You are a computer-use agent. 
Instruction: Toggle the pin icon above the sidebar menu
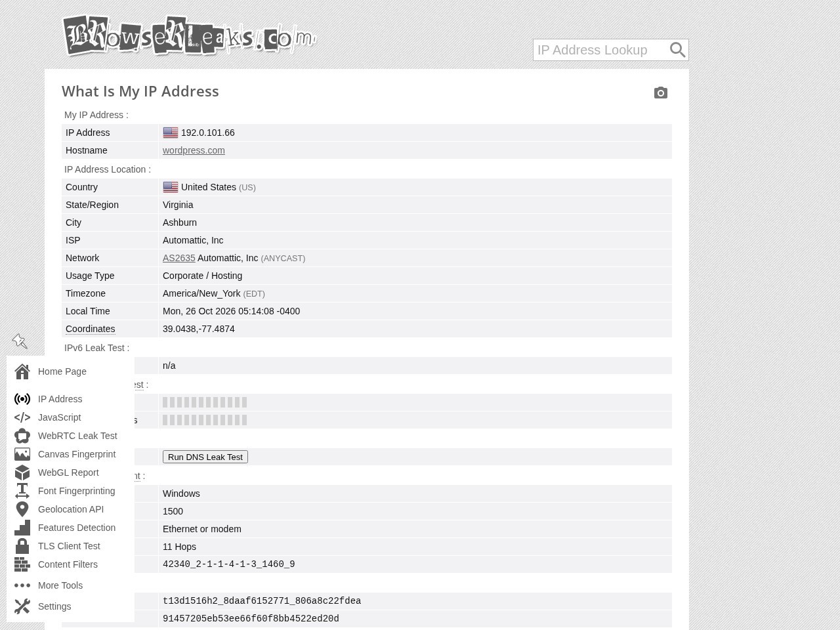(20, 341)
